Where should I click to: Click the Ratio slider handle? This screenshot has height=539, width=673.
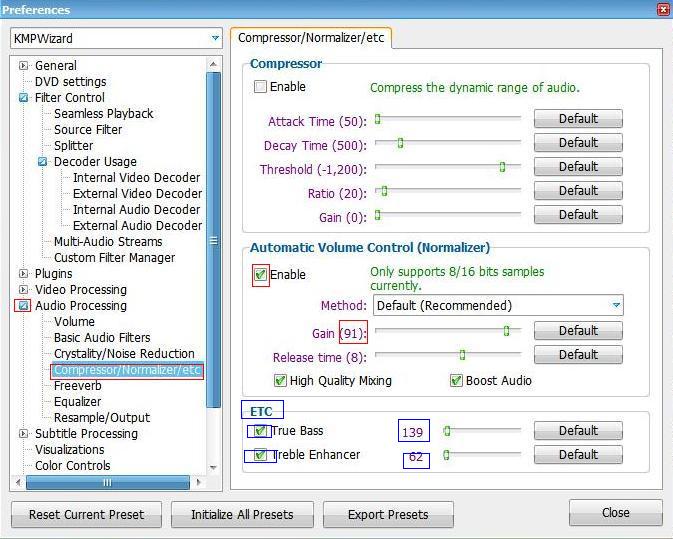pyautogui.click(x=384, y=191)
